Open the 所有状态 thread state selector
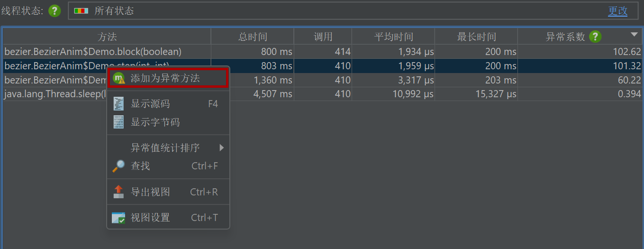The height and width of the screenshot is (249, 644). 353,10
